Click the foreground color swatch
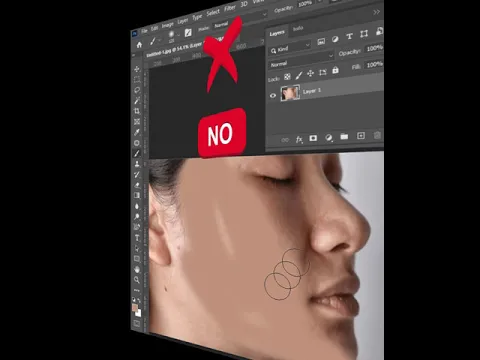This screenshot has width=480, height=360. [135, 308]
